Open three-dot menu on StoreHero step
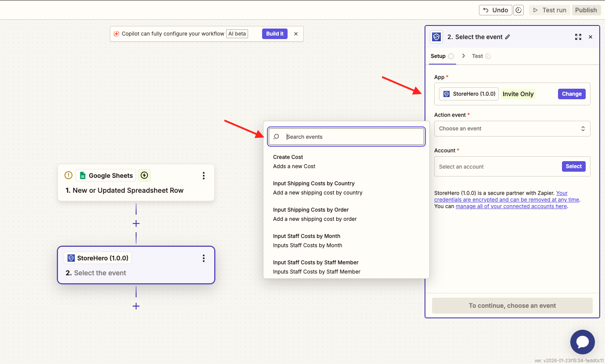605x364 pixels. click(x=204, y=258)
